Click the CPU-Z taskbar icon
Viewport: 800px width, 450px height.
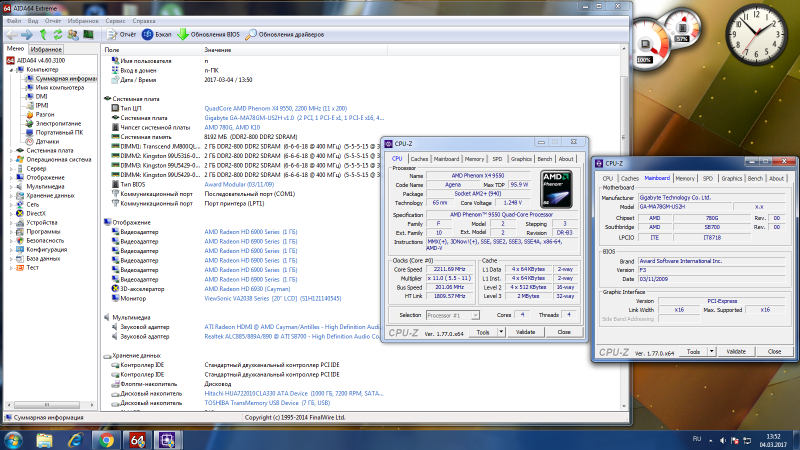coord(166,438)
